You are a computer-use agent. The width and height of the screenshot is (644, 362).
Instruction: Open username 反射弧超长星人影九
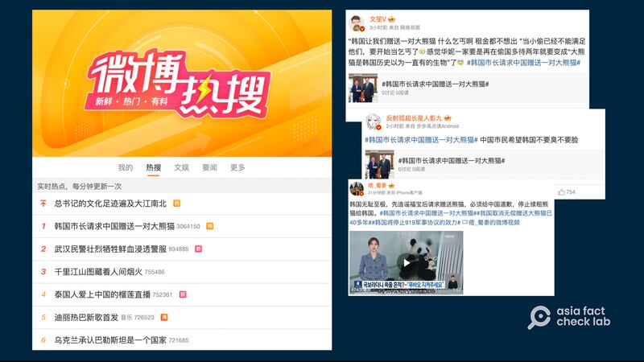(414, 118)
